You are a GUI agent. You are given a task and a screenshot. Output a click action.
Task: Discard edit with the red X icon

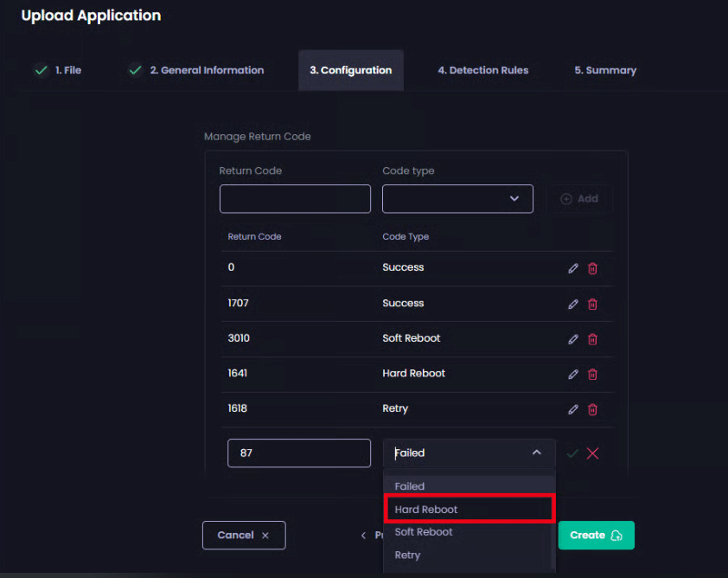[592, 453]
